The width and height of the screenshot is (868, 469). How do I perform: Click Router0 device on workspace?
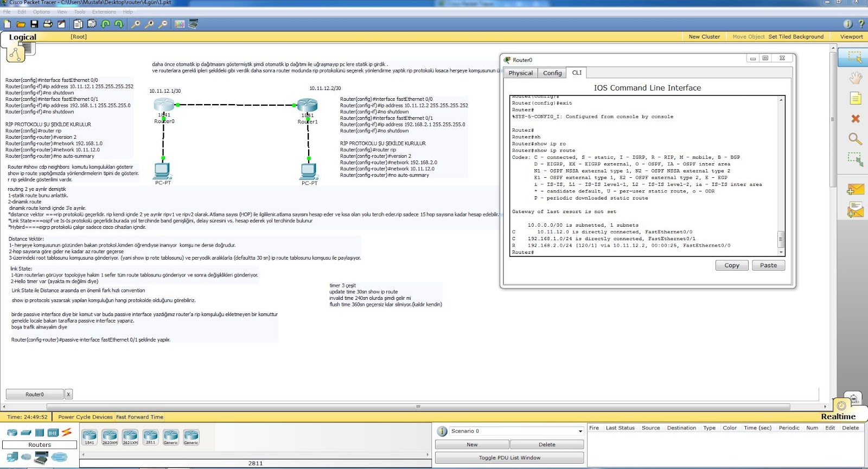tap(164, 105)
